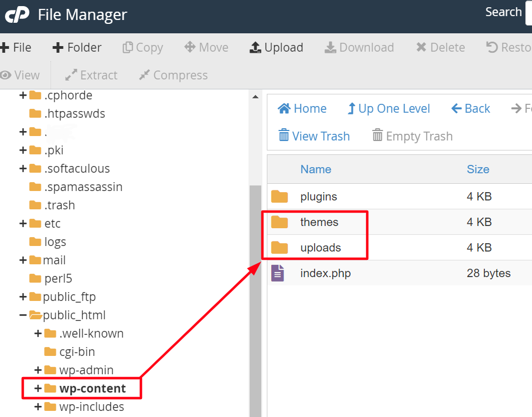Create a new folder with +Folder

[77, 48]
